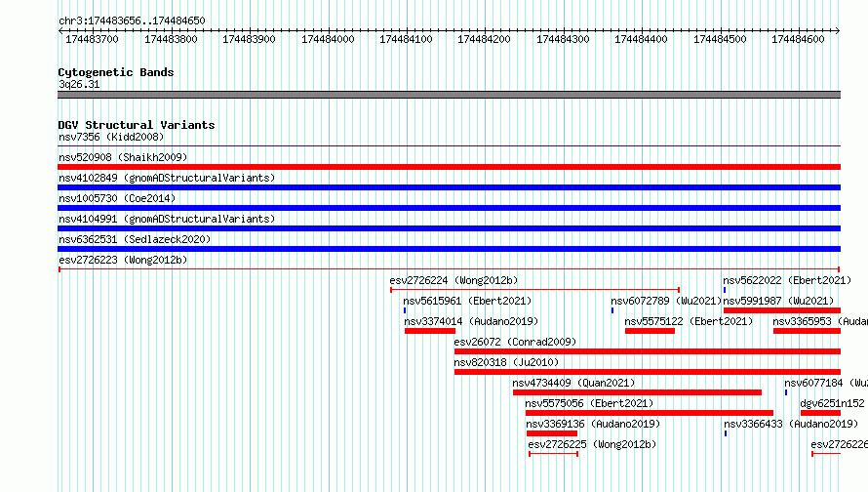Image resolution: width=868 pixels, height=492 pixels.
Task: Select esv2726224 (Wong2012b) variant label
Action: (x=454, y=280)
